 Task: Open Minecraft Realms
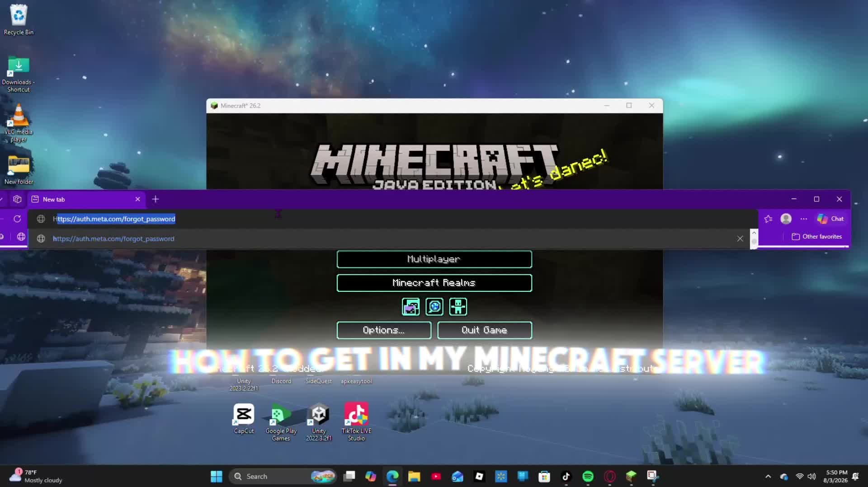click(434, 283)
